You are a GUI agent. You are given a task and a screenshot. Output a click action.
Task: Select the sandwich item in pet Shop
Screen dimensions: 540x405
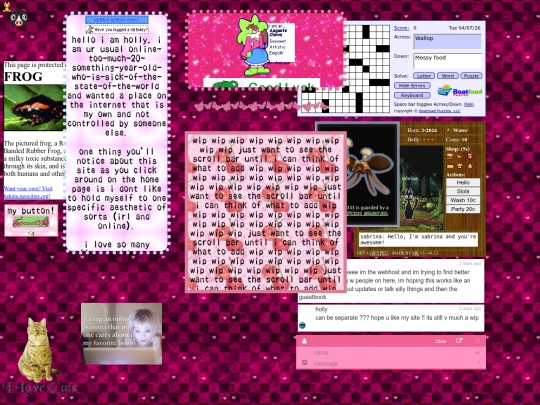click(x=450, y=166)
